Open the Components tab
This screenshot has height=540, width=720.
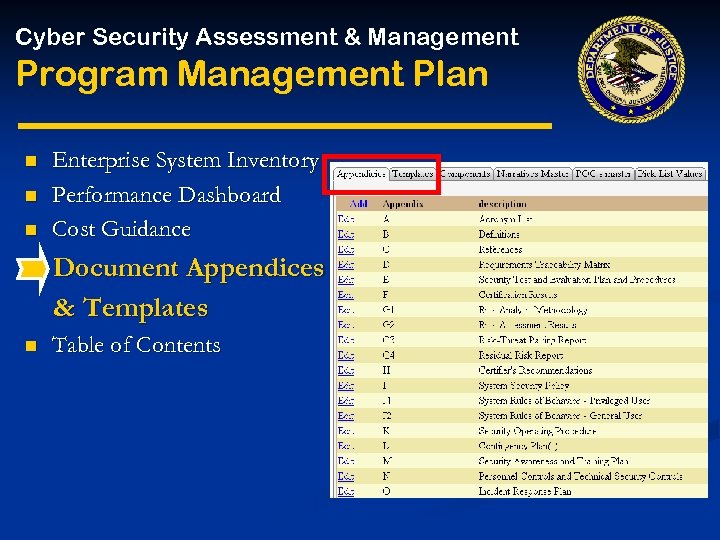click(x=465, y=174)
